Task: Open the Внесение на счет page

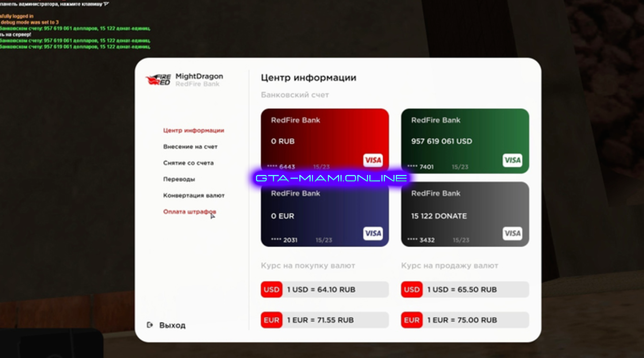Action: coord(191,146)
